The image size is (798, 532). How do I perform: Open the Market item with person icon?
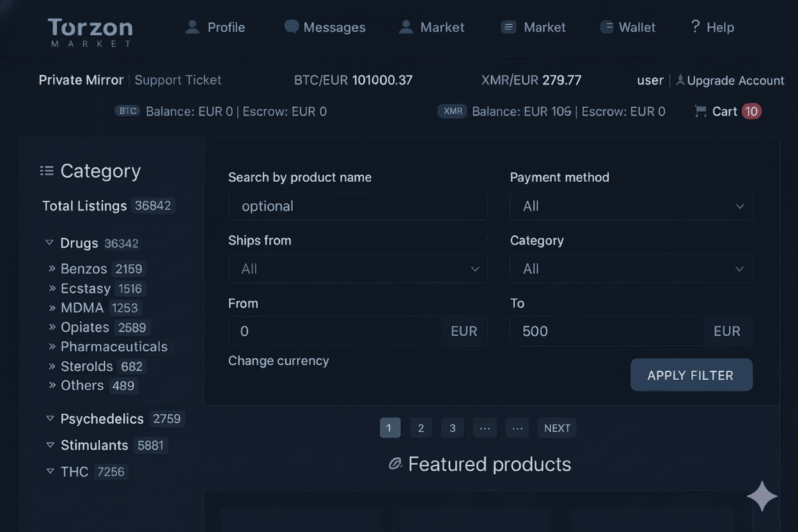click(432, 27)
